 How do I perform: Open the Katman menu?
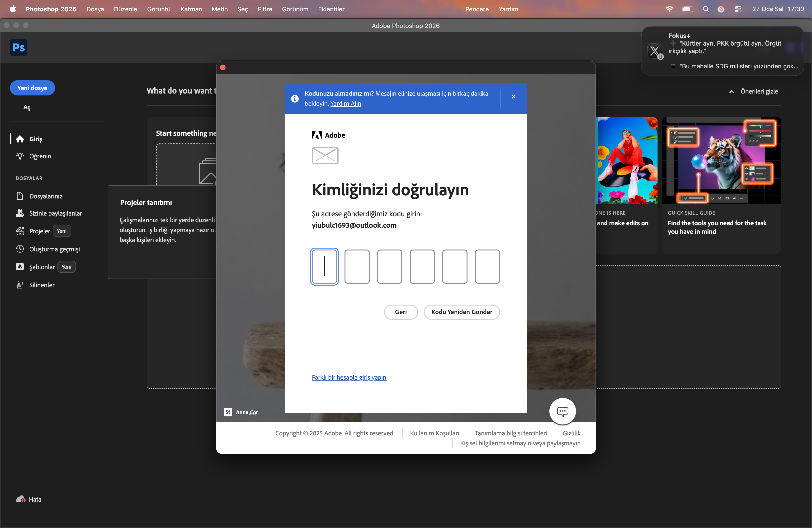pyautogui.click(x=191, y=9)
